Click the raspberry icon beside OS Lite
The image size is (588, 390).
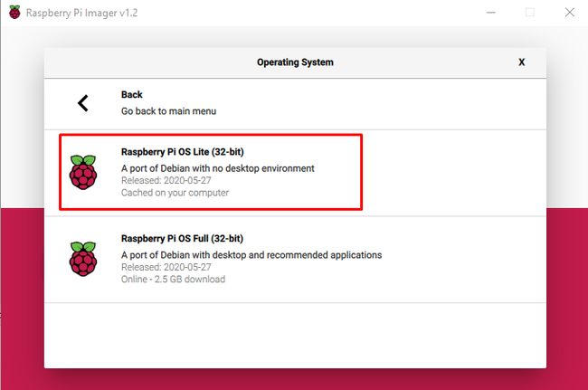pos(83,173)
